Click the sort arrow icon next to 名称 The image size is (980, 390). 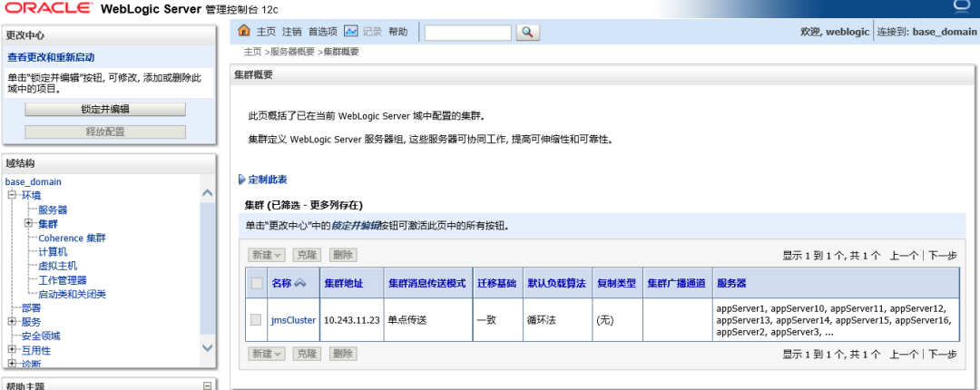coord(300,283)
